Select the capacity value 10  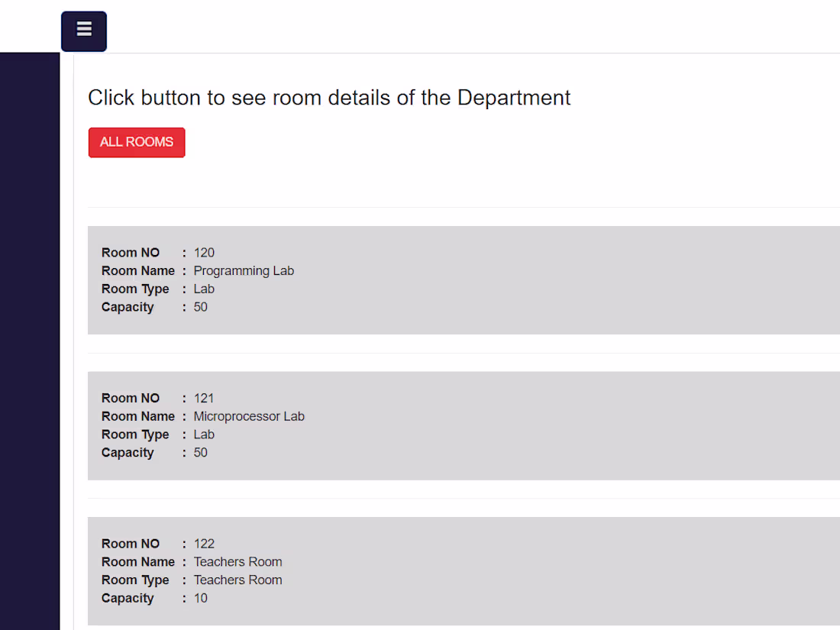(201, 598)
